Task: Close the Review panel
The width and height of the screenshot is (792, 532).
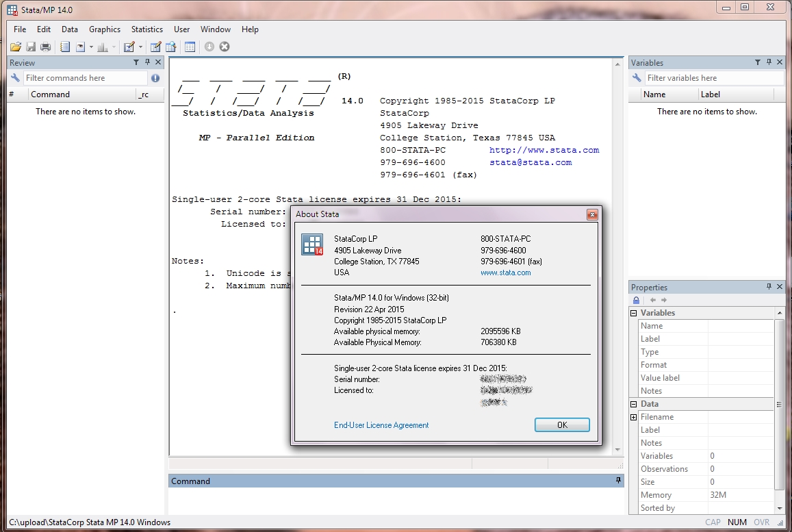Action: pyautogui.click(x=158, y=62)
